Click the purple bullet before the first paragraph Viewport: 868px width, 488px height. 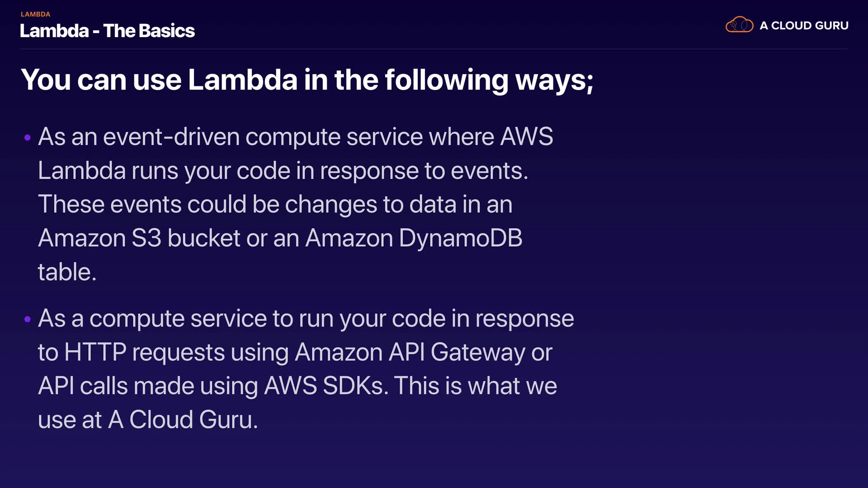[28, 137]
